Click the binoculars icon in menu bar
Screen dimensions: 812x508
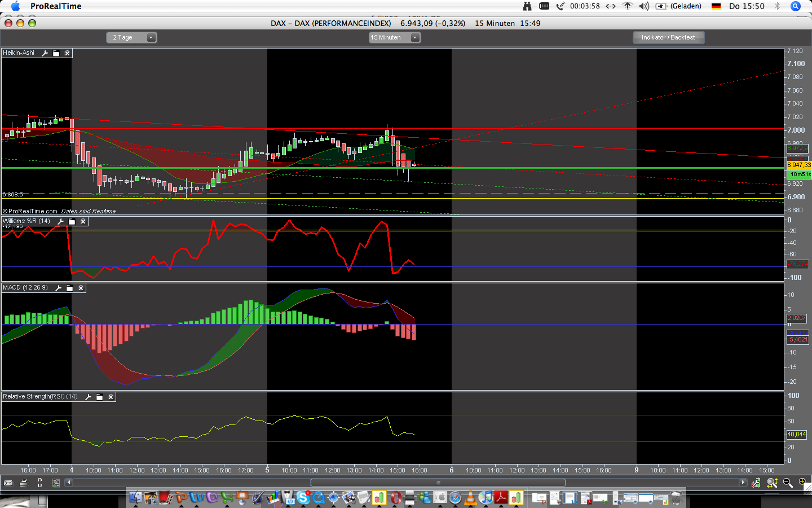click(527, 6)
